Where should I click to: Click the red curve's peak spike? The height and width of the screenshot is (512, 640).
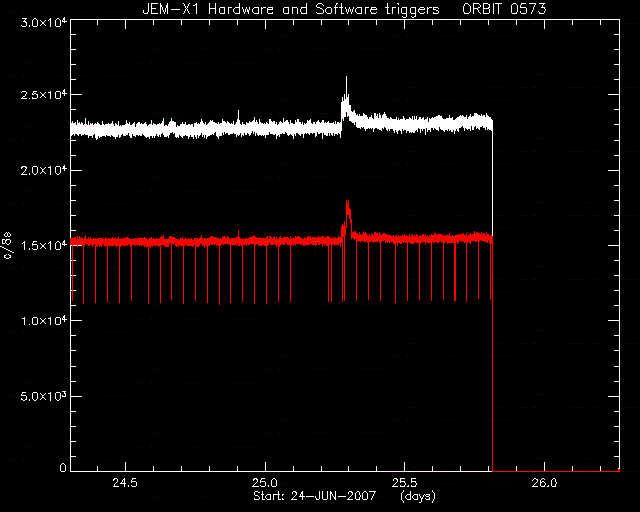coord(348,203)
